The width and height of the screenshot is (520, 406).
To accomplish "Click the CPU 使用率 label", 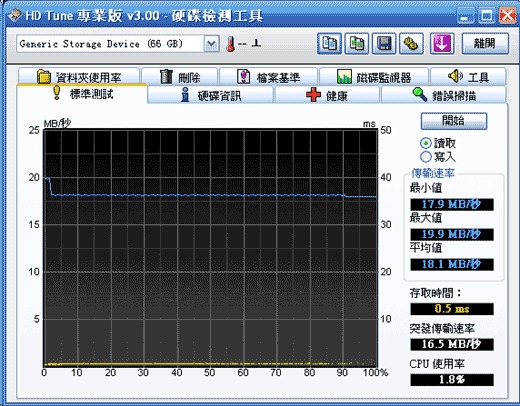I will 437,364.
